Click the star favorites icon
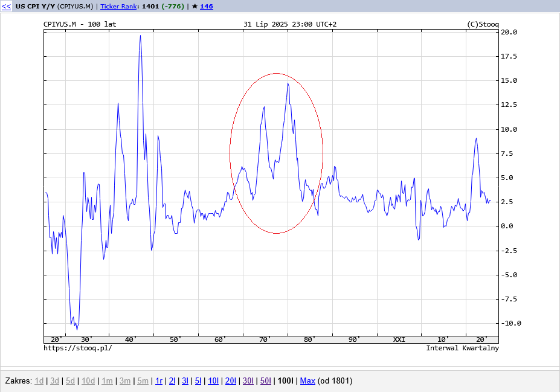 (x=195, y=7)
